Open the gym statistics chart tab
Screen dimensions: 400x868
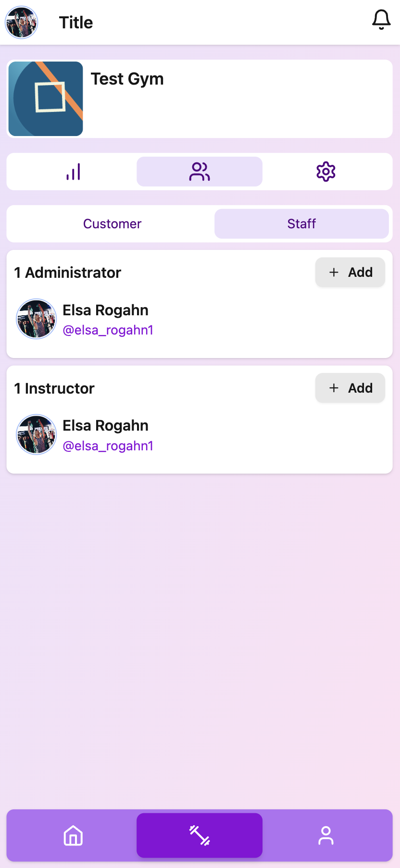[x=73, y=172]
